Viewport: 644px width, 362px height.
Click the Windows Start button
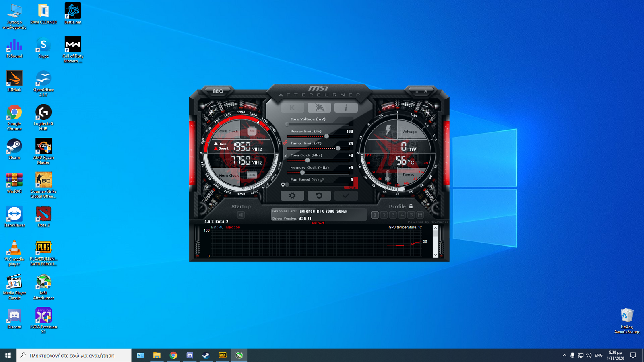tap(8, 355)
